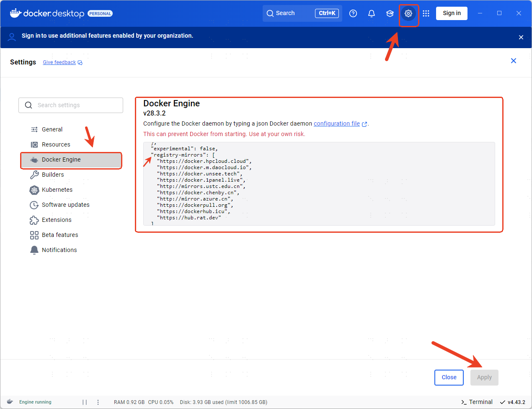Click the Apply button
Viewport: 532px width, 409px height.
click(x=484, y=378)
